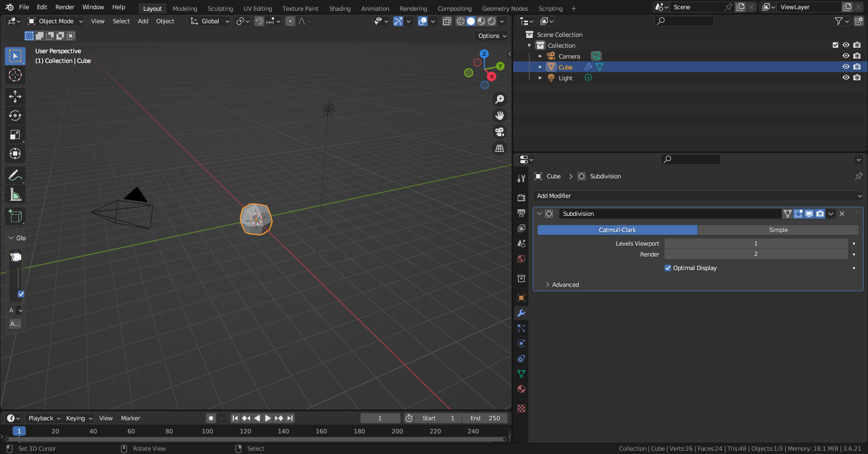Image resolution: width=868 pixels, height=454 pixels.
Task: Toggle modifier show in edit mode
Action: pos(798,214)
